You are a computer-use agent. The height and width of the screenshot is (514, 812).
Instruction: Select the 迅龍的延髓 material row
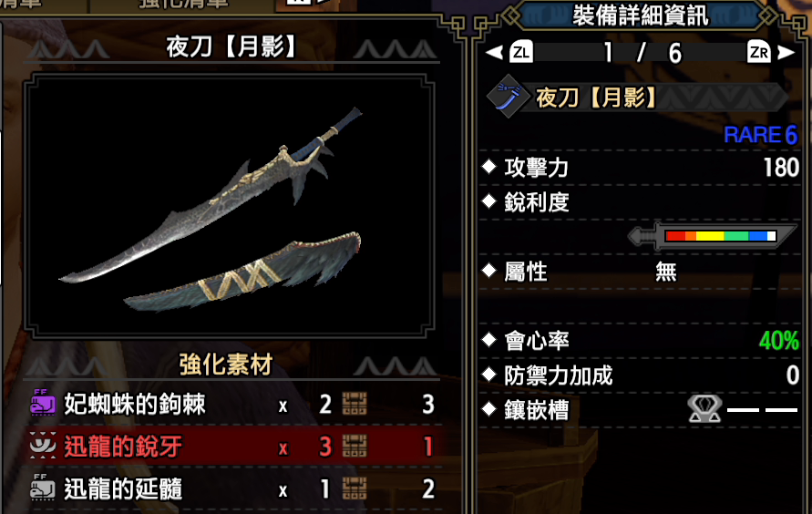click(x=232, y=488)
